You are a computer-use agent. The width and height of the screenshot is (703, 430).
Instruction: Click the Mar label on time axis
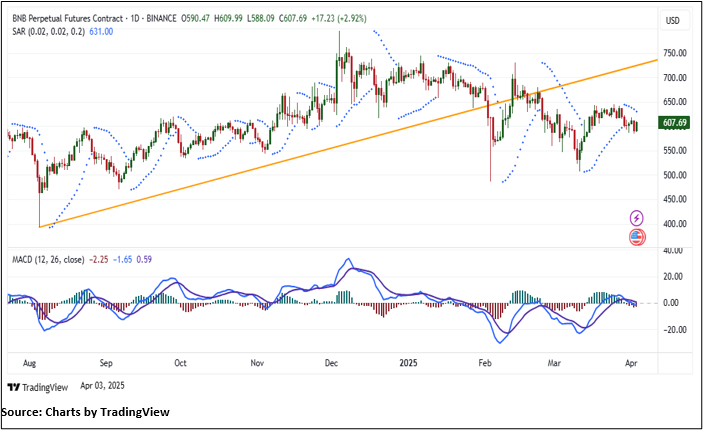(x=554, y=363)
